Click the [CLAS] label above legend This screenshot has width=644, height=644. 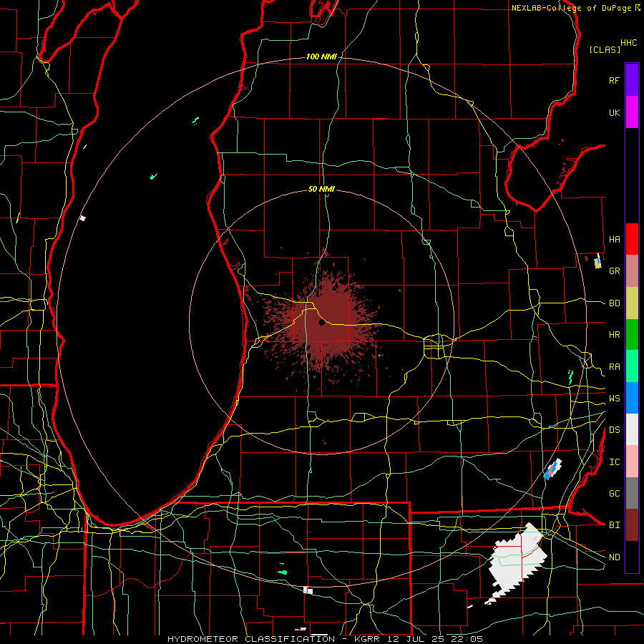coord(605,49)
